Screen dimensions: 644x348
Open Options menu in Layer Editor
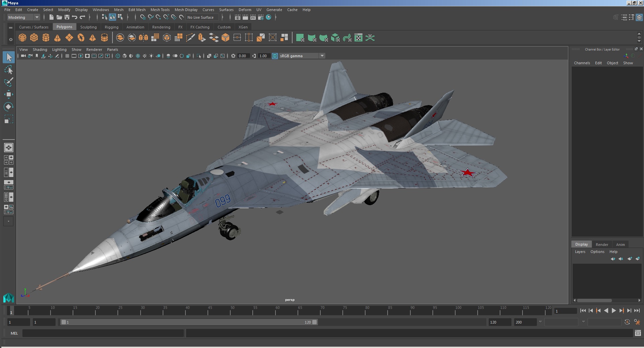[597, 252]
